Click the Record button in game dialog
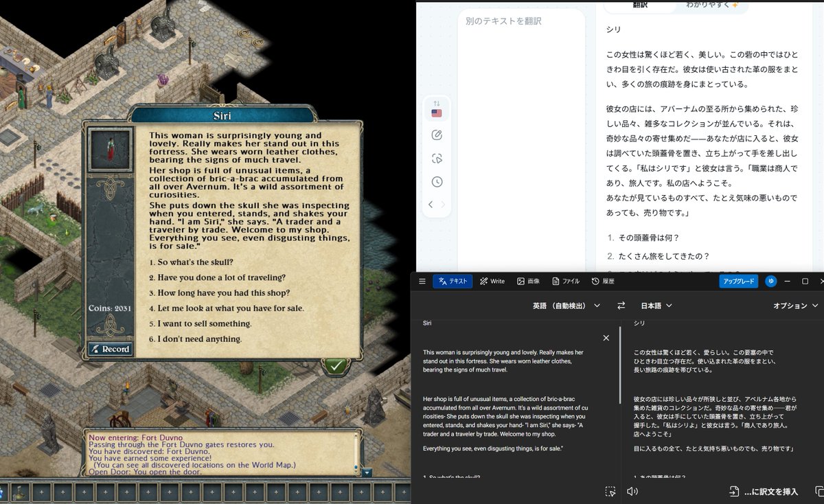The height and width of the screenshot is (504, 824). coord(110,349)
